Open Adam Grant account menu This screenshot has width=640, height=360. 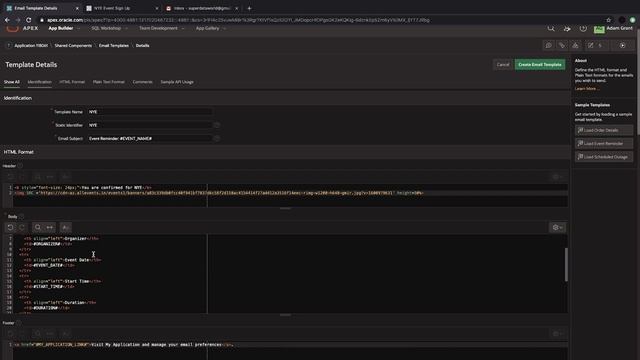pyautogui.click(x=613, y=28)
